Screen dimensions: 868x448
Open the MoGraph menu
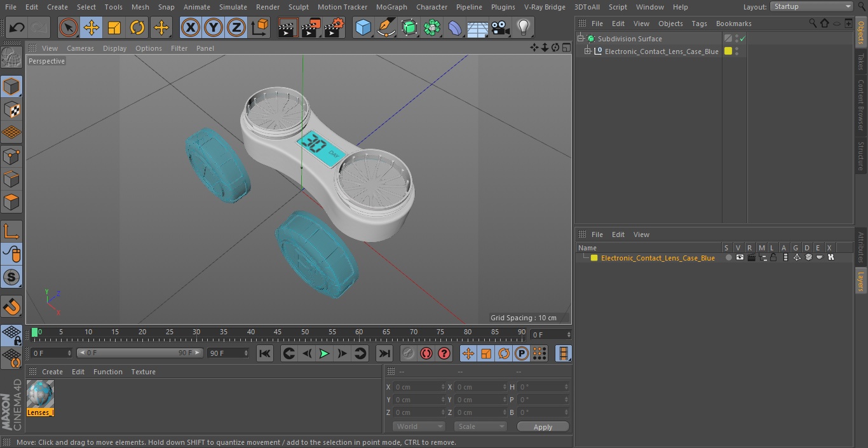tap(391, 7)
